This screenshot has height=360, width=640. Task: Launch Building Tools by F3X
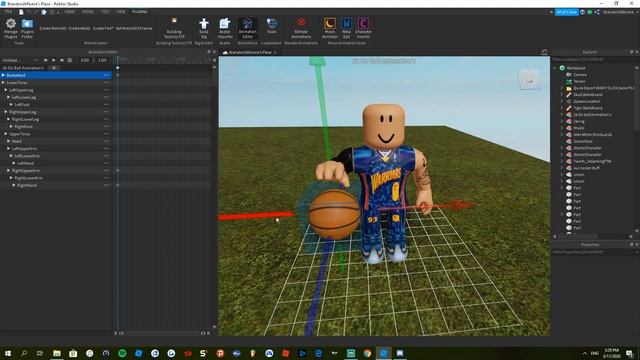174,28
